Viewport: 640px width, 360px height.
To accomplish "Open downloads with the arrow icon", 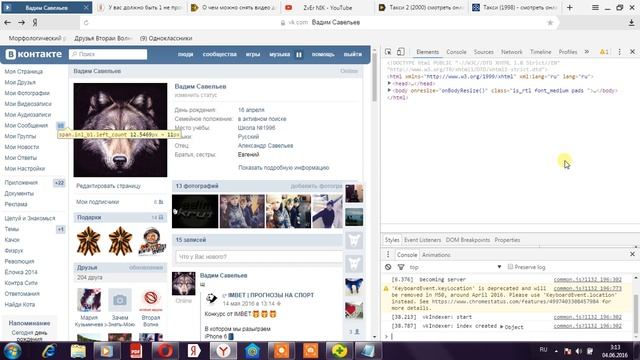I will (631, 23).
